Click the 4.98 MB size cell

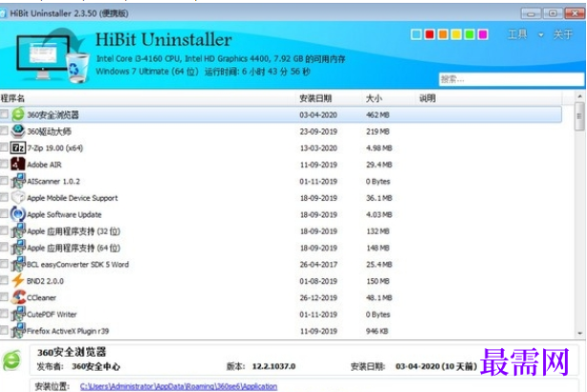tap(379, 148)
